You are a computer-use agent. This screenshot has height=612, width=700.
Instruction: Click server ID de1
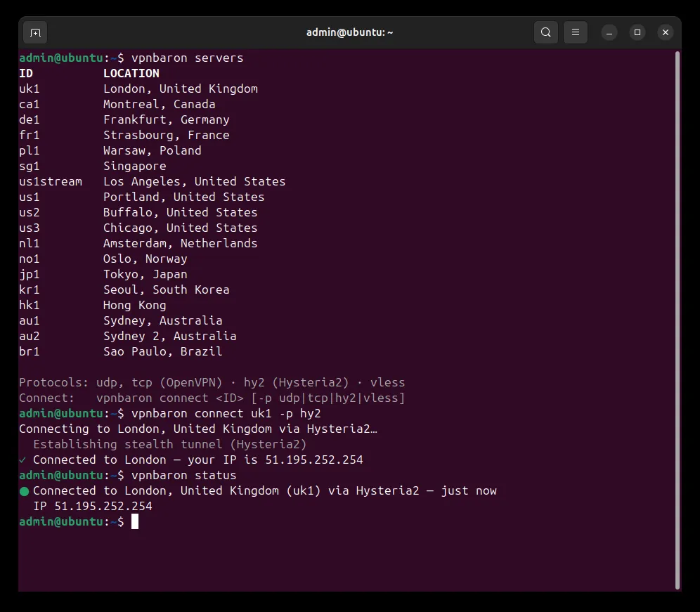30,119
